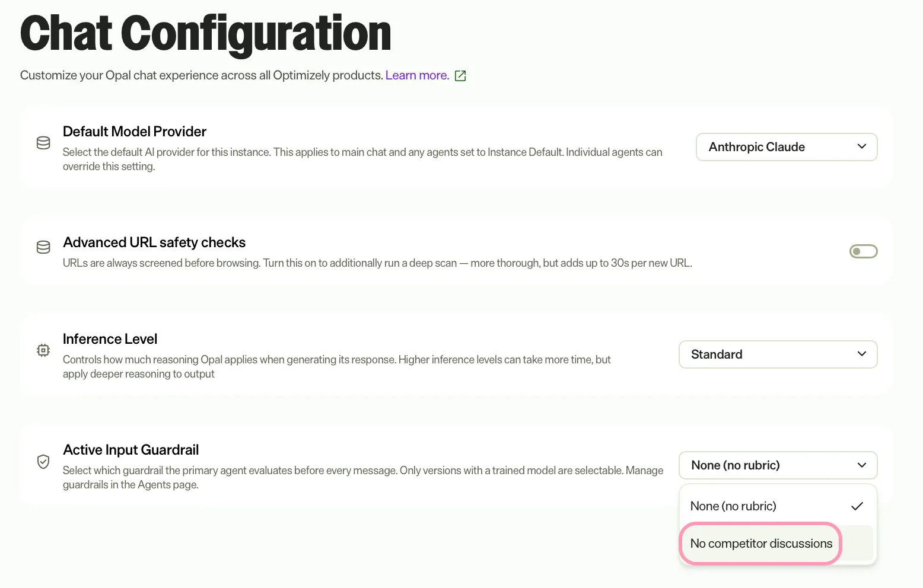Screen dimensions: 923x588
Task: Click the Advanced URL safety checks heading
Action: (154, 242)
